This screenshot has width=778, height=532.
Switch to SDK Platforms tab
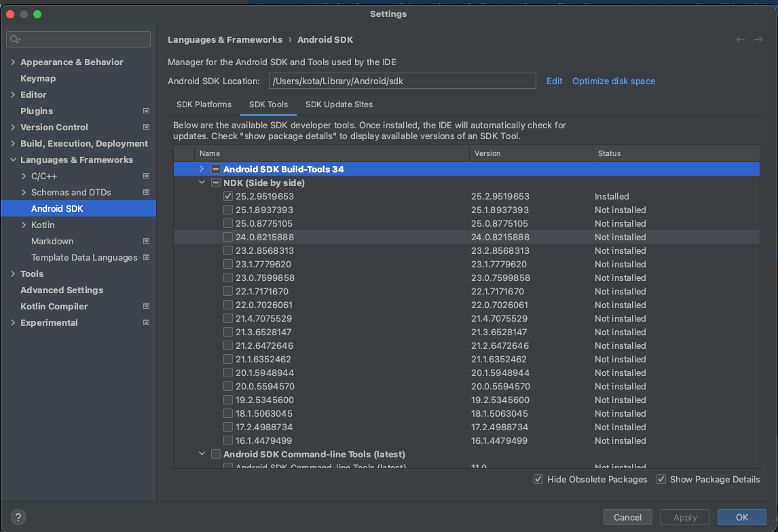tap(204, 104)
